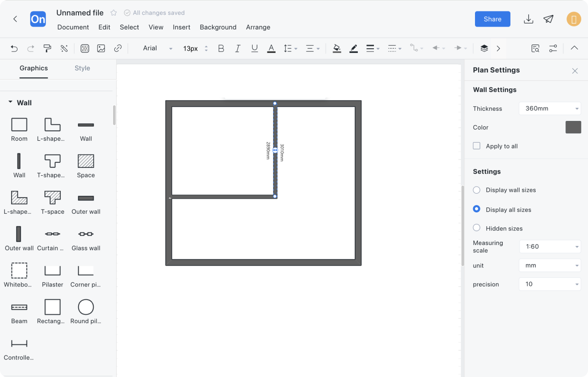Open the line color pen
This screenshot has width=588, height=377.
point(353,48)
